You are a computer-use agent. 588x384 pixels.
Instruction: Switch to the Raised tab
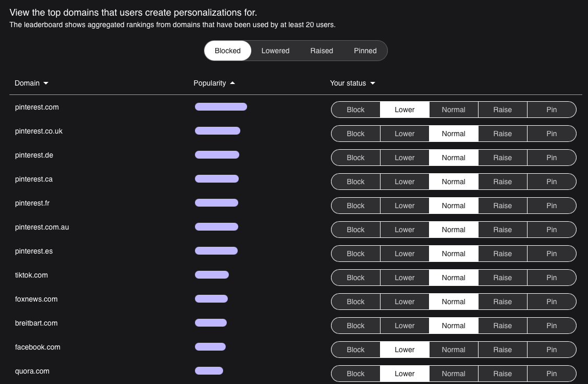pyautogui.click(x=322, y=51)
